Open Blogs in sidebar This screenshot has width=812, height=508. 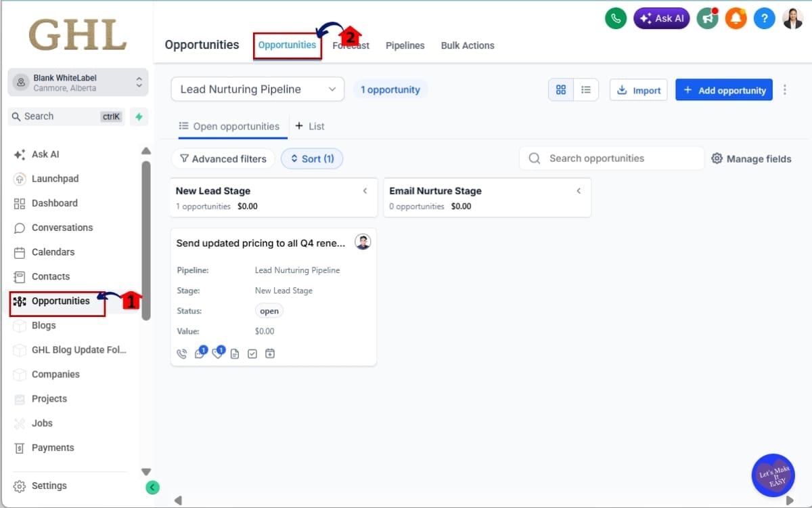coord(43,325)
